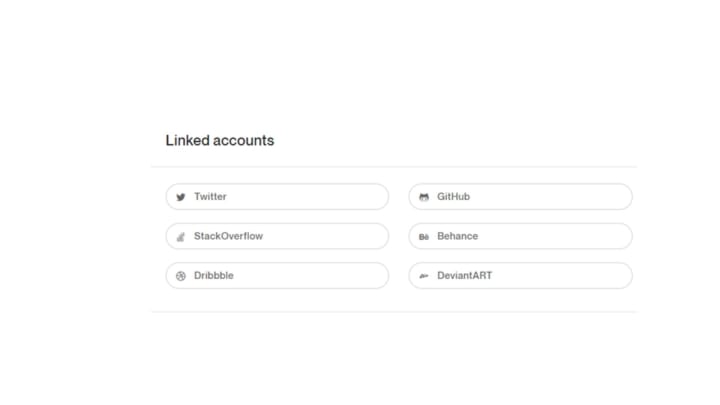Select the Twitter text label
The width and height of the screenshot is (720, 405).
tap(210, 197)
